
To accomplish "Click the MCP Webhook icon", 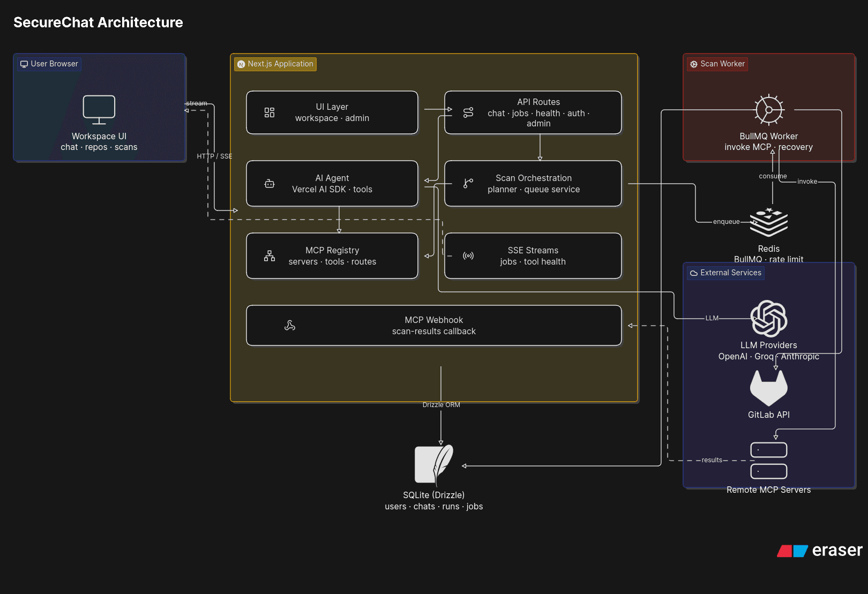I will (x=290, y=325).
